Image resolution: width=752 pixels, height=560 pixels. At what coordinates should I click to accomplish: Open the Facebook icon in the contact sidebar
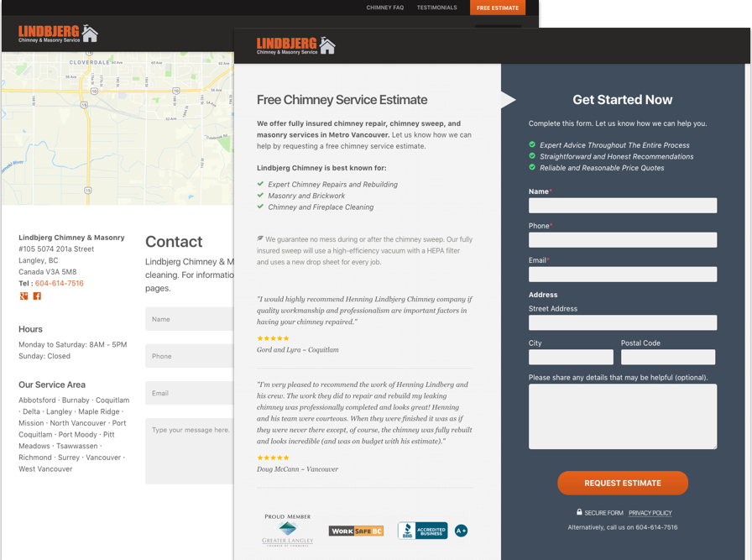pos(37,296)
